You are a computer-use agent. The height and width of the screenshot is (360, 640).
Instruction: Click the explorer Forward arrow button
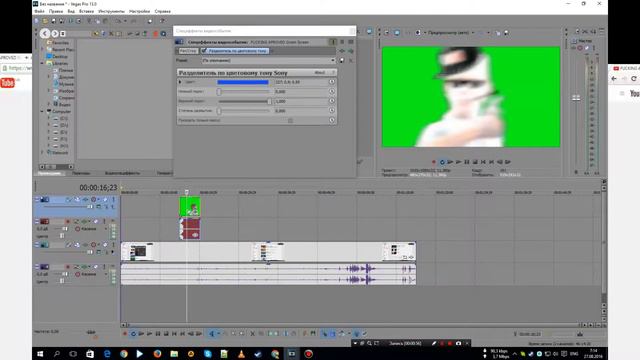point(55,33)
